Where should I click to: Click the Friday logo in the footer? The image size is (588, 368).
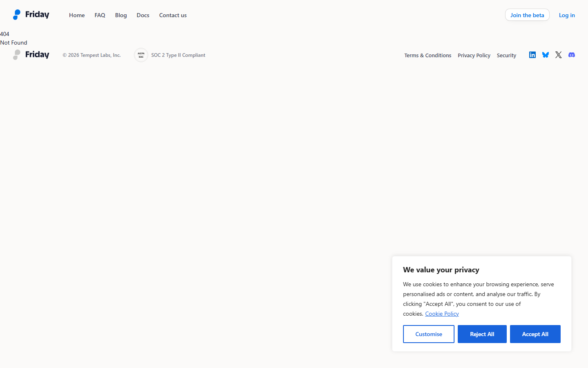tap(31, 54)
